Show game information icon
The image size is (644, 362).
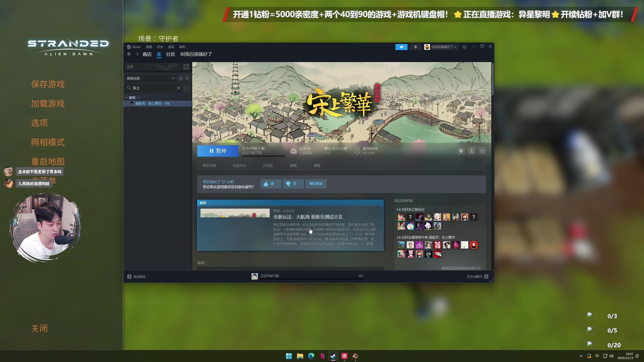tap(472, 151)
